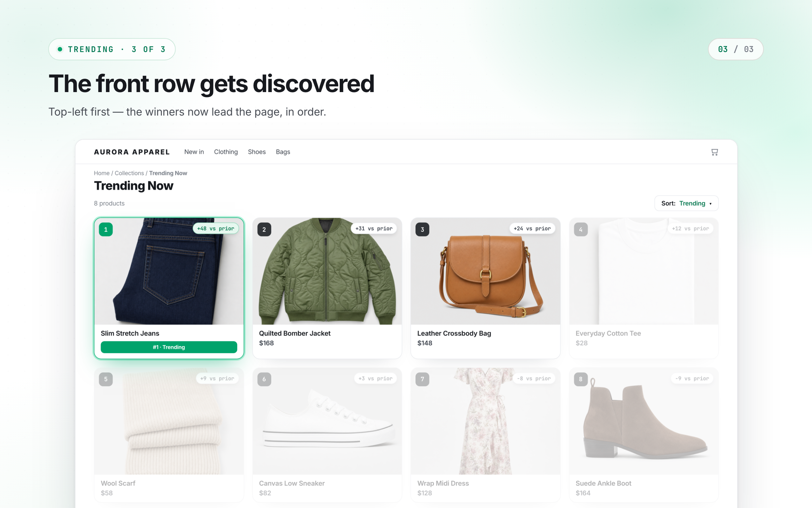
Task: Open the Clothing menu
Action: click(226, 152)
